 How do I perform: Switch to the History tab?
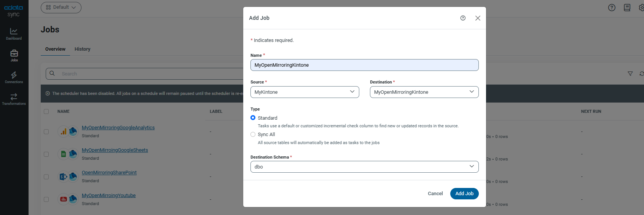point(82,49)
